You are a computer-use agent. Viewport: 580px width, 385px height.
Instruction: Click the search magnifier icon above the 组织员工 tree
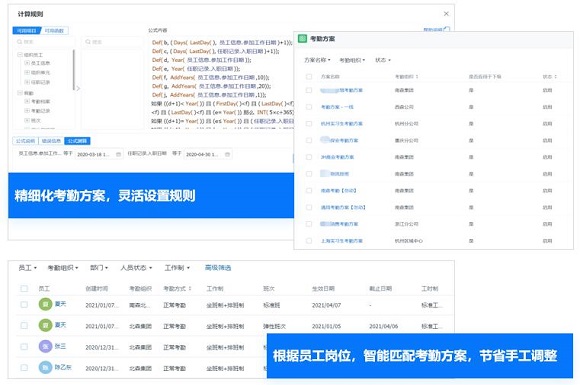pos(19,42)
